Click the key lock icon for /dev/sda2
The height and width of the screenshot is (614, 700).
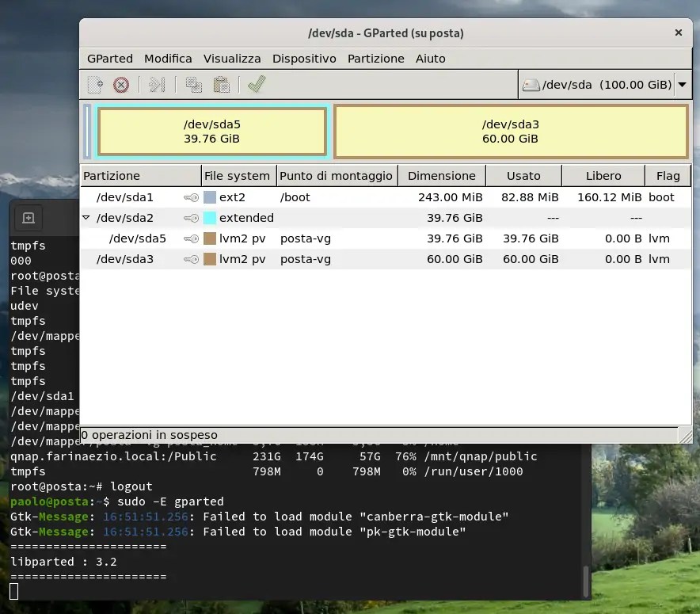[191, 218]
